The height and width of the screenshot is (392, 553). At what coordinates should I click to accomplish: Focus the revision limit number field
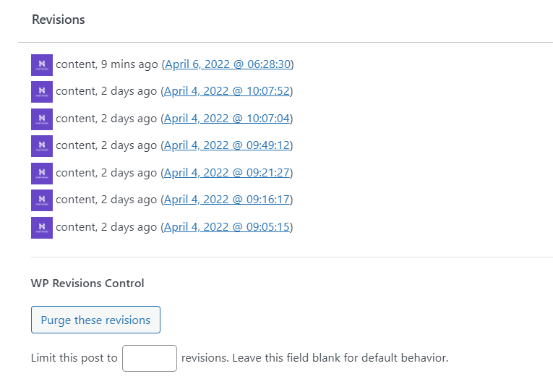(x=149, y=358)
